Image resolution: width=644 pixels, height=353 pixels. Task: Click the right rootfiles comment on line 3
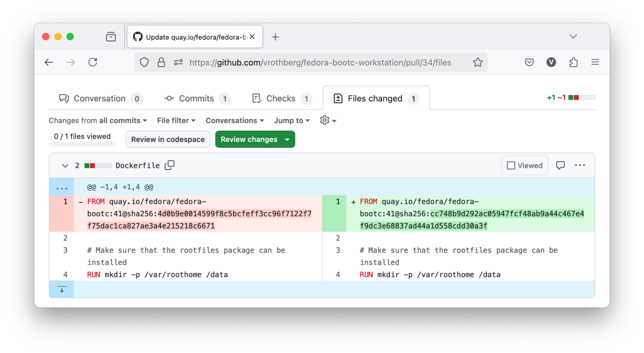tap(459, 256)
